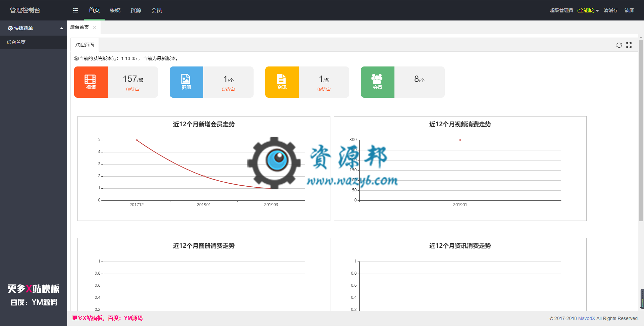The width and height of the screenshot is (644, 326).
Task: Switch to the 后台首页 page tab
Action: coord(79,27)
